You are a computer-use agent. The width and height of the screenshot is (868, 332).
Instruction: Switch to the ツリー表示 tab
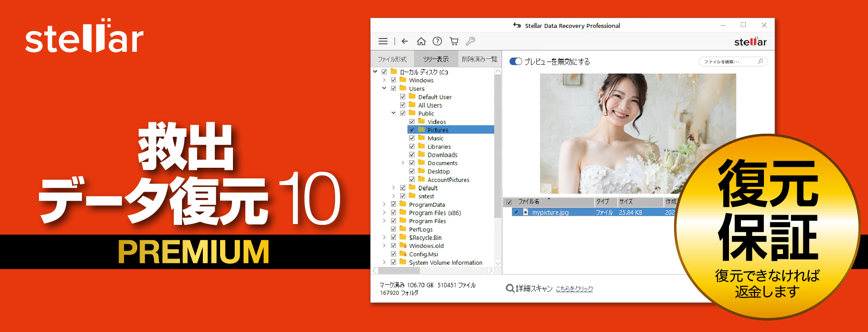[436, 59]
